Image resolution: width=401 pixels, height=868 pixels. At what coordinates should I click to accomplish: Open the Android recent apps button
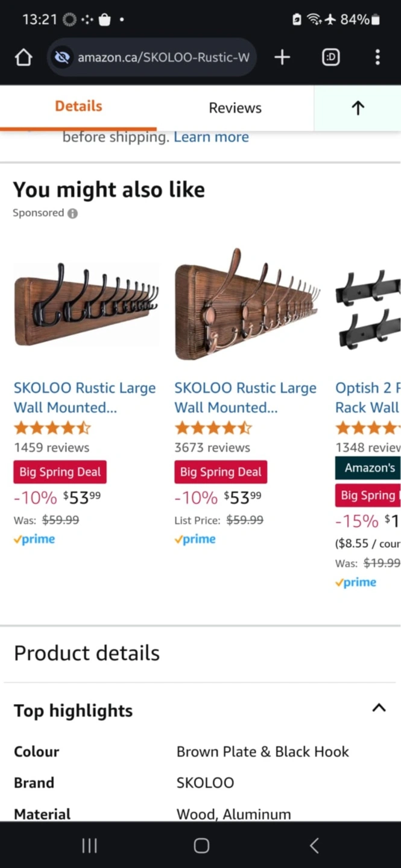pos(89,846)
